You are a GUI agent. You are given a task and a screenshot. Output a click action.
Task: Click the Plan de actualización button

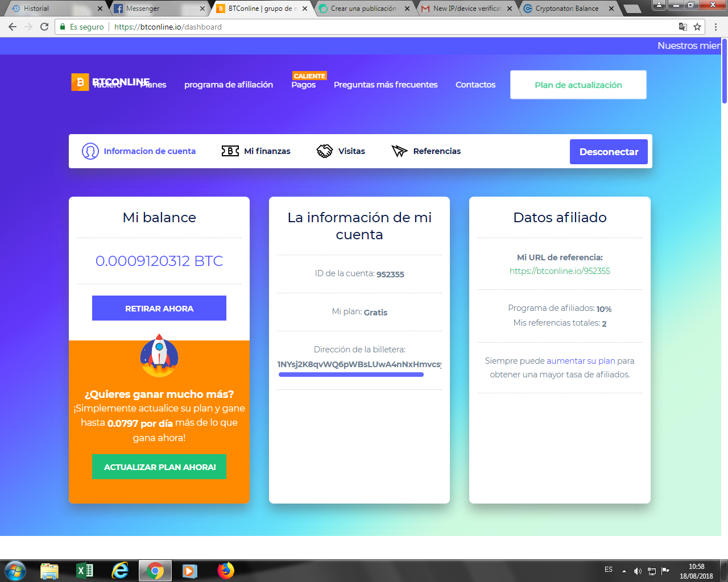[578, 85]
